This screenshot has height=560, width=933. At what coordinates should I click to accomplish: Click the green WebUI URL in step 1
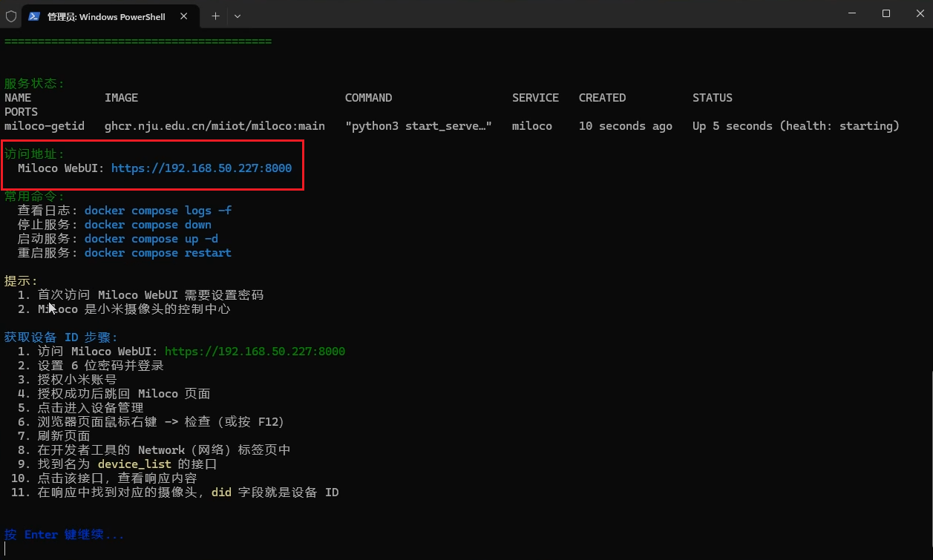[255, 352]
